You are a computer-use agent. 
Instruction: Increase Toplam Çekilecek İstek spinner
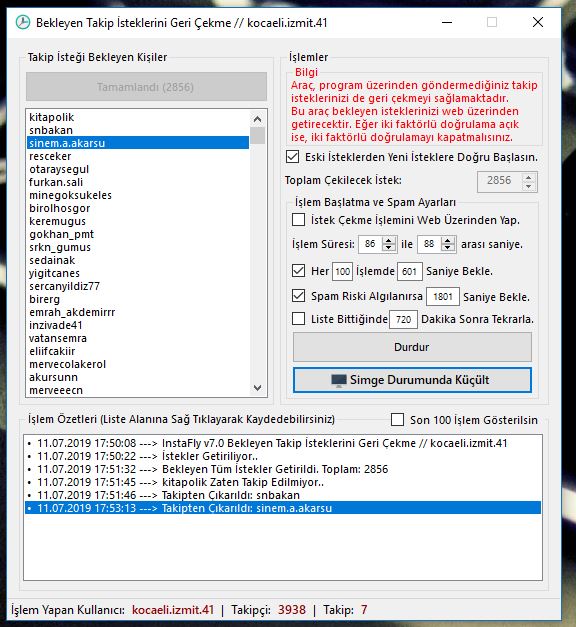(x=529, y=178)
